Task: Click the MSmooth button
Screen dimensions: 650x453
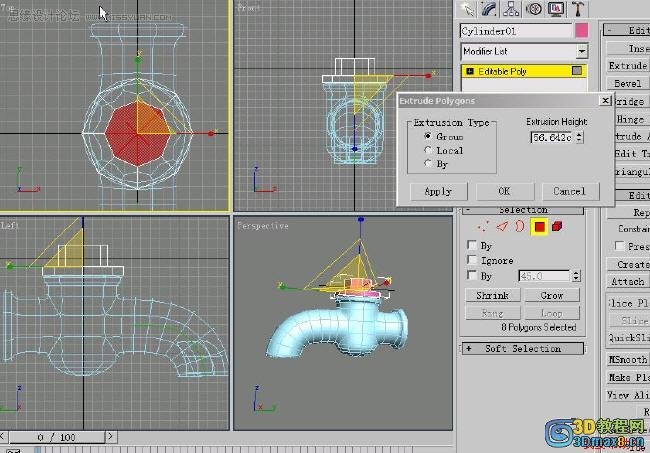Action: 628,359
